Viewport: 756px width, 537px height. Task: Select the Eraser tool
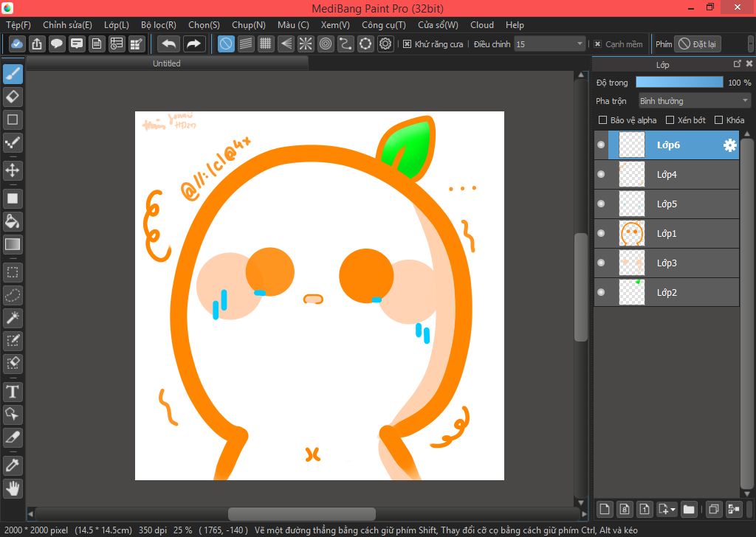point(13,97)
